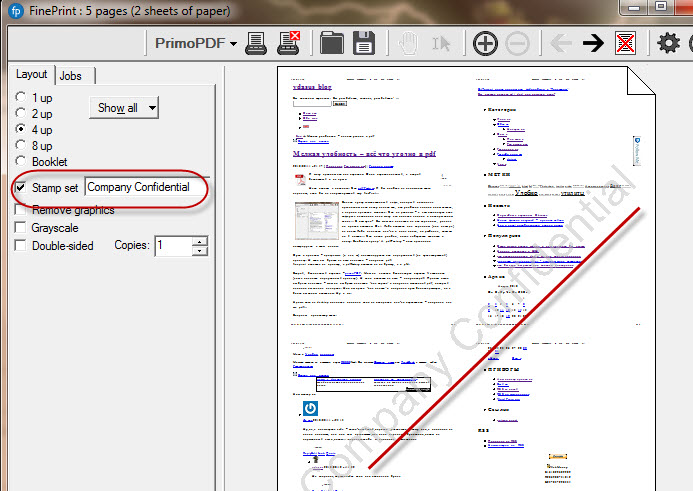The width and height of the screenshot is (693, 491).
Task: Enable the Double-sided checkbox
Action: click(x=21, y=246)
